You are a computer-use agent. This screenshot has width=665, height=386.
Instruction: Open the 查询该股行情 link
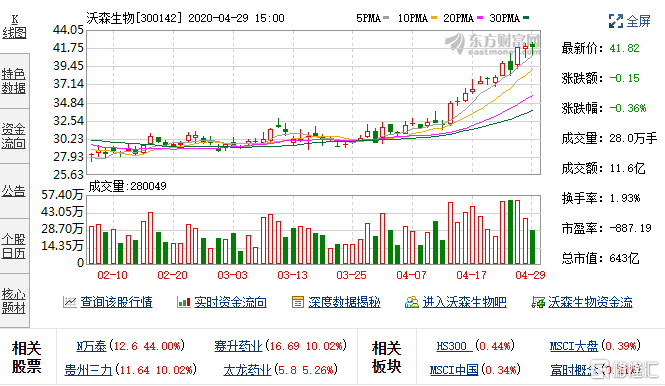coord(116,302)
